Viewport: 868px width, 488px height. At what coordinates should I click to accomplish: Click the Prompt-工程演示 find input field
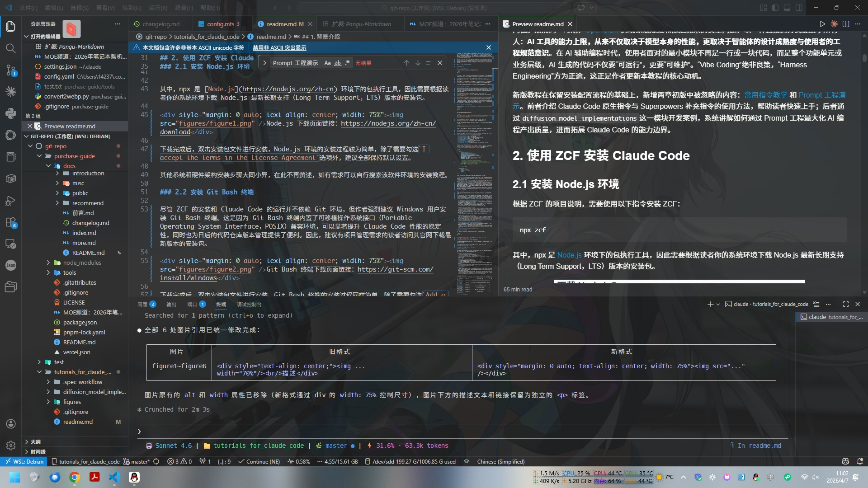pos(296,63)
